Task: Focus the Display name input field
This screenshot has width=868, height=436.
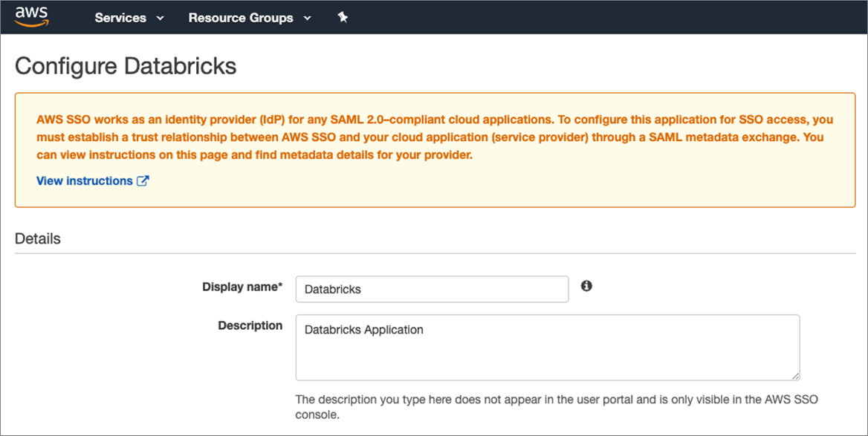Action: click(x=432, y=289)
